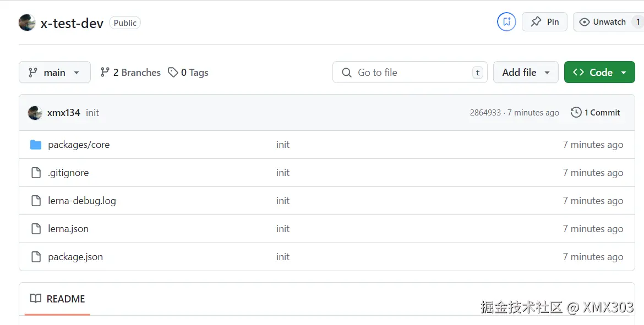Click the packages/core folder icon

coord(36,145)
